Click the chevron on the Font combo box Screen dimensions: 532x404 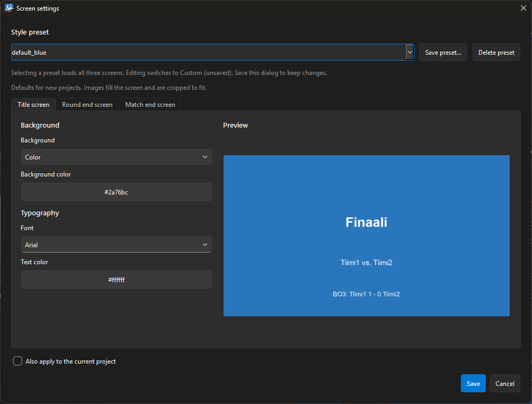click(x=204, y=245)
